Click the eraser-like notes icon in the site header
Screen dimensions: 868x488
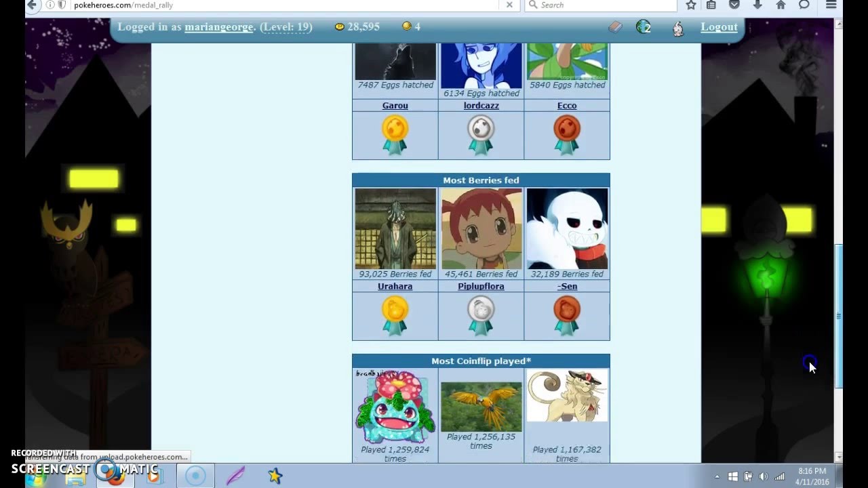615,27
